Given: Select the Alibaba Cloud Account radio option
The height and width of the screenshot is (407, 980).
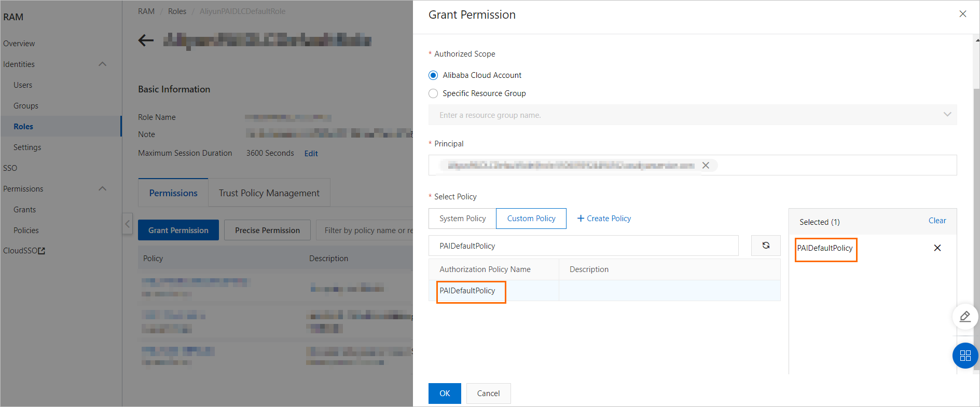Looking at the screenshot, I should point(433,75).
